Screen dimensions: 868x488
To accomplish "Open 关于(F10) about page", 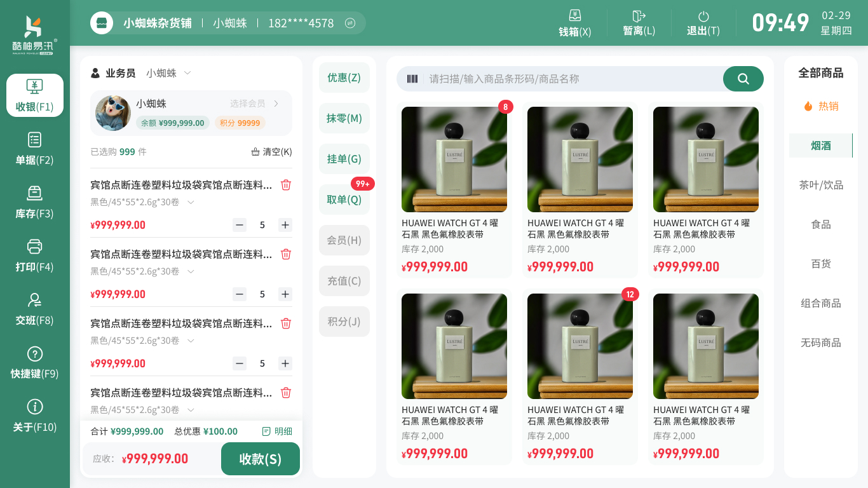I will [35, 416].
